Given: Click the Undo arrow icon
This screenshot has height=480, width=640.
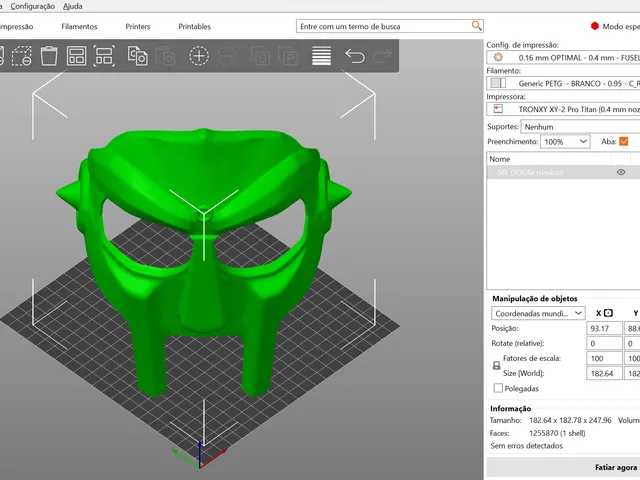Looking at the screenshot, I should (x=355, y=56).
